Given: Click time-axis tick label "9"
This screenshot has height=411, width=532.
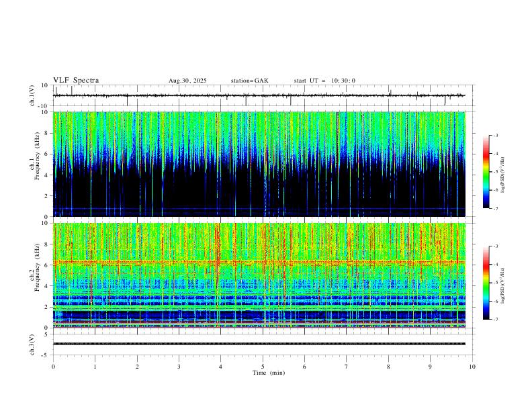Looking at the screenshot, I should coord(430,367).
